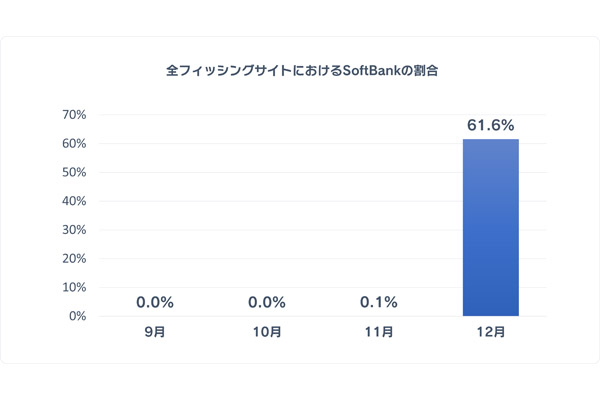
Task: Click the 60% y-axis tick label
Action: (x=74, y=144)
